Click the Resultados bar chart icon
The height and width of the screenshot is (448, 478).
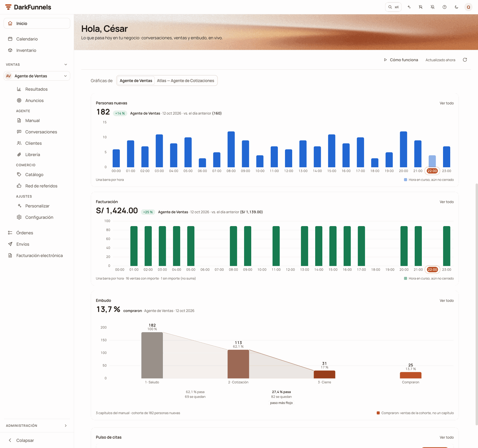pyautogui.click(x=19, y=89)
